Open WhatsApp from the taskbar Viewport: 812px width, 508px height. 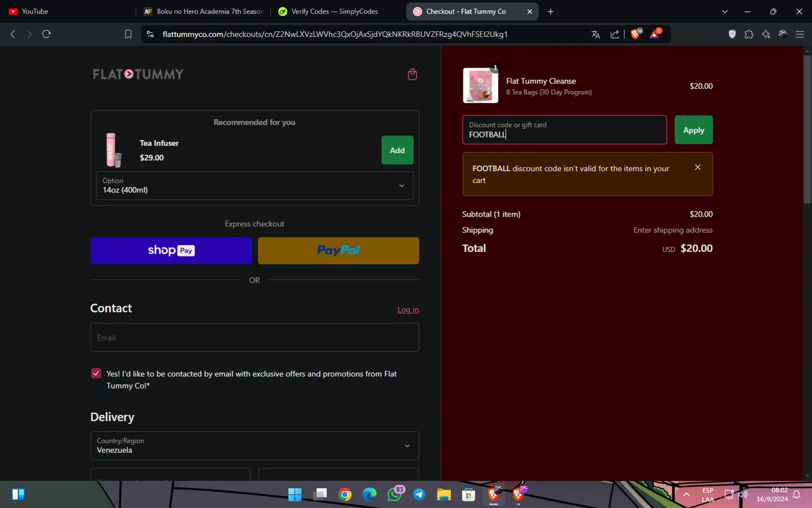(x=395, y=494)
